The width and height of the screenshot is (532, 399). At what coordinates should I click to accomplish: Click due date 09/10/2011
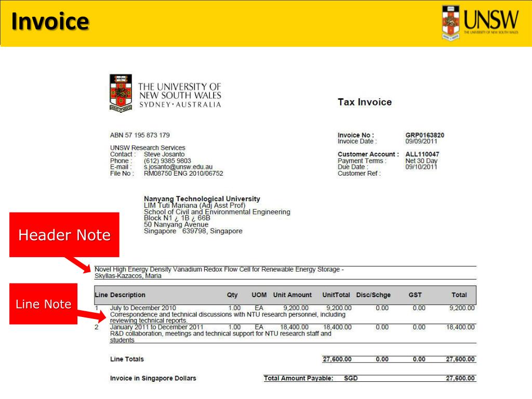[x=421, y=167]
